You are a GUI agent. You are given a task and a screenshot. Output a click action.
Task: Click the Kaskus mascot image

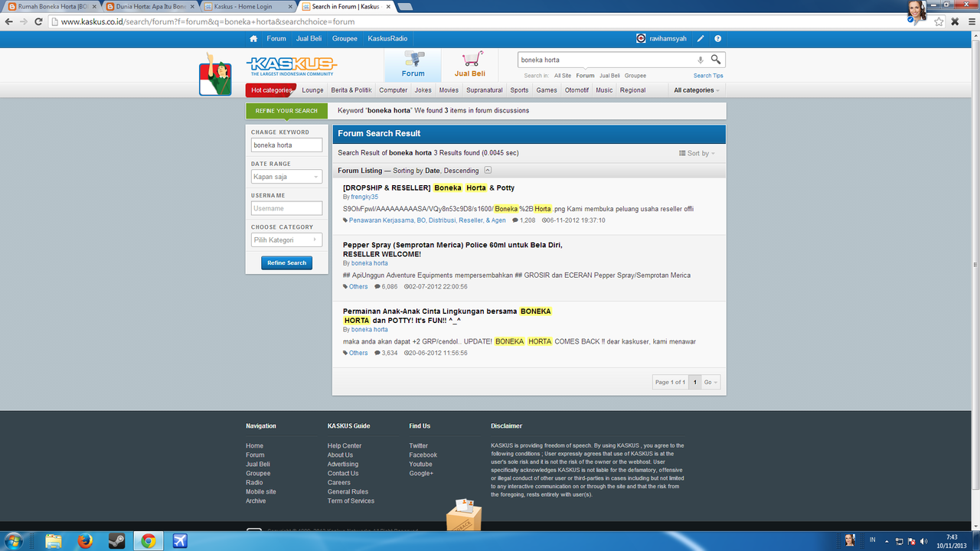tap(215, 74)
